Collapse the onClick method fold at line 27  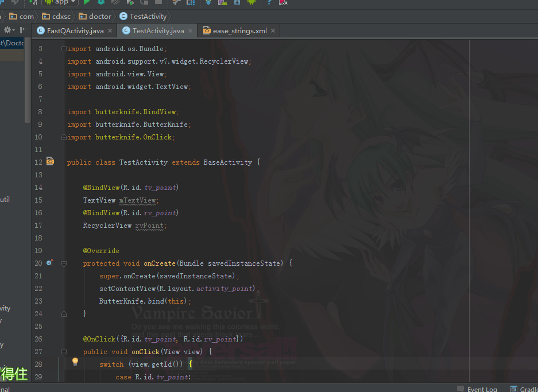(x=64, y=351)
